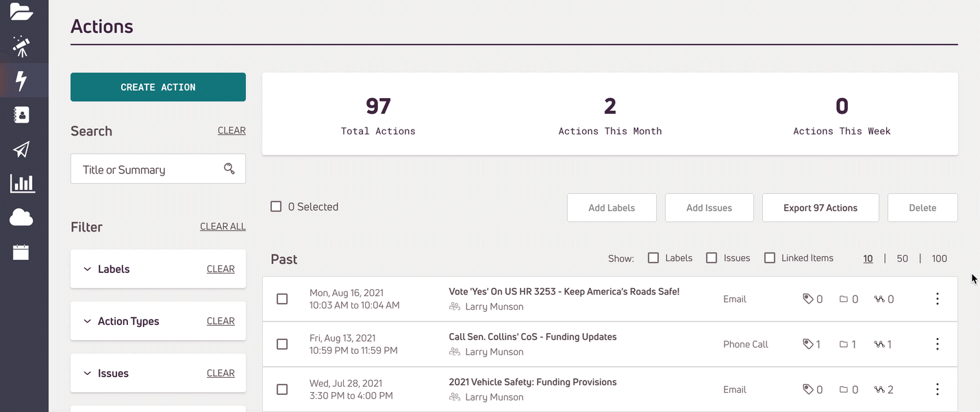Open 2021 Vehicle Safety: Funding Provisions action
Screen dimensions: 980x412
[533, 382]
